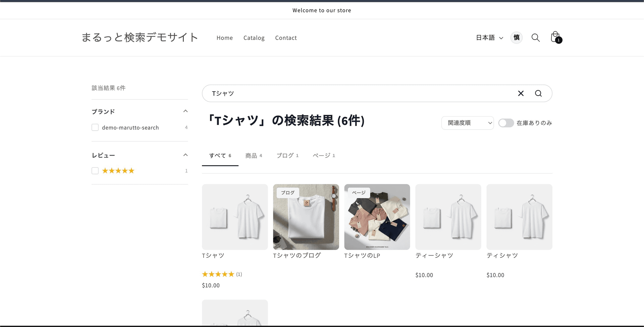Open the shopping cart icon
Viewport: 644px width, 327px height.
point(556,37)
